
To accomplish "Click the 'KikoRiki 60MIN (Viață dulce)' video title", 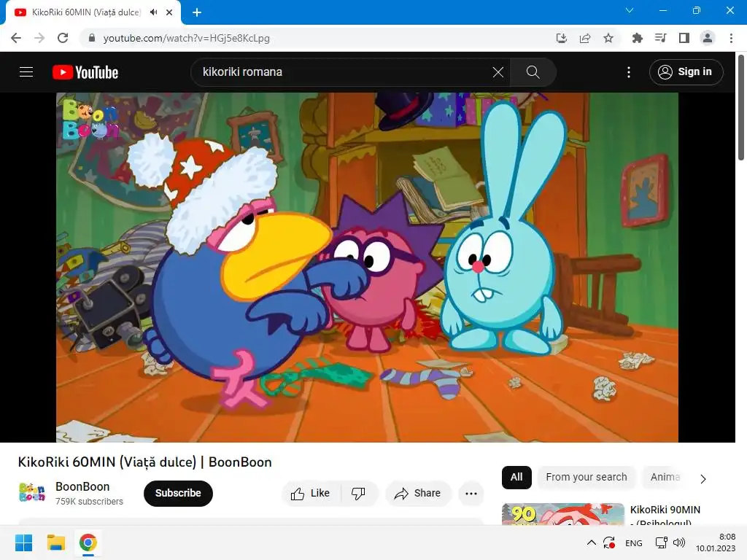I will pyautogui.click(x=145, y=462).
